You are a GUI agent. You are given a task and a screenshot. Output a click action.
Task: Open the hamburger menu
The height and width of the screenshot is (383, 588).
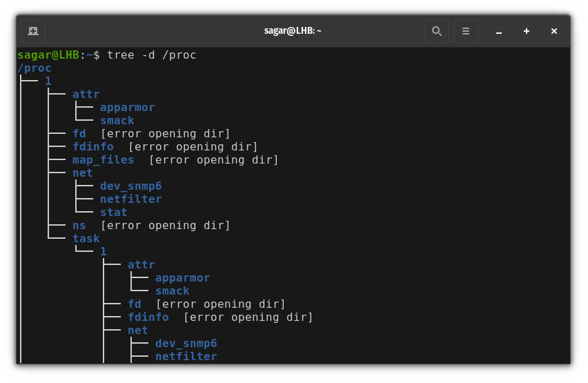click(x=466, y=31)
